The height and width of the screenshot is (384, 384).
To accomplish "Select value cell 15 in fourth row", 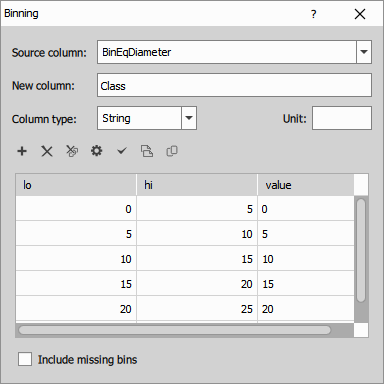I will pyautogui.click(x=306, y=284).
